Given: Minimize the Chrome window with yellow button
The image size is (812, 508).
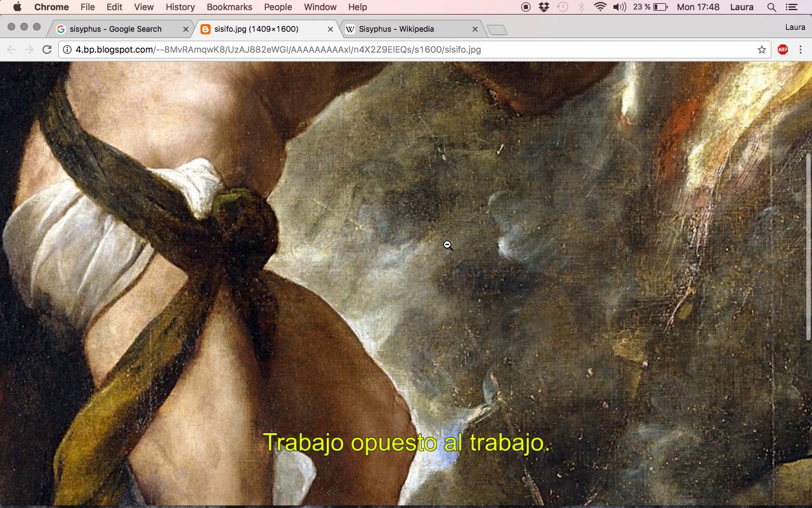Looking at the screenshot, I should [x=24, y=27].
